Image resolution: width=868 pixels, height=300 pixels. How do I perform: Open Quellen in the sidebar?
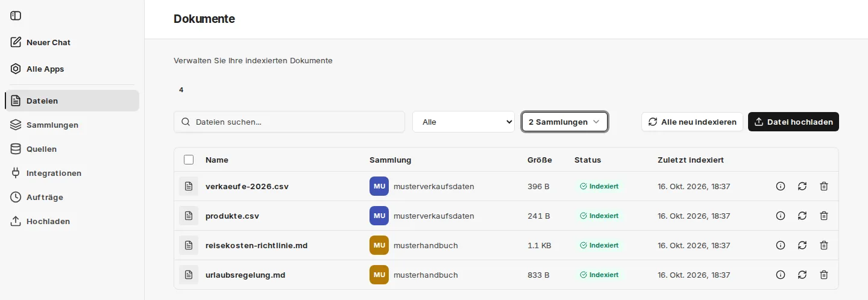(72, 149)
